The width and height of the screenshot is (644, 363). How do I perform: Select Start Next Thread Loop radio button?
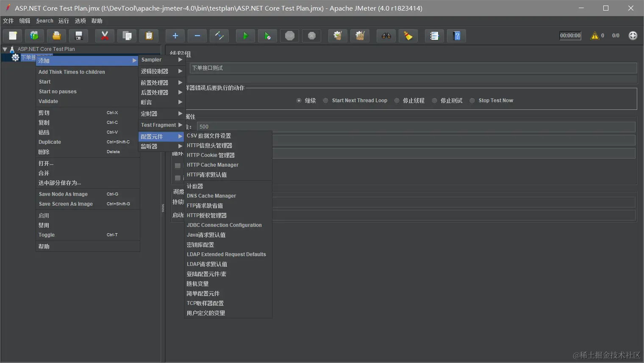click(325, 101)
